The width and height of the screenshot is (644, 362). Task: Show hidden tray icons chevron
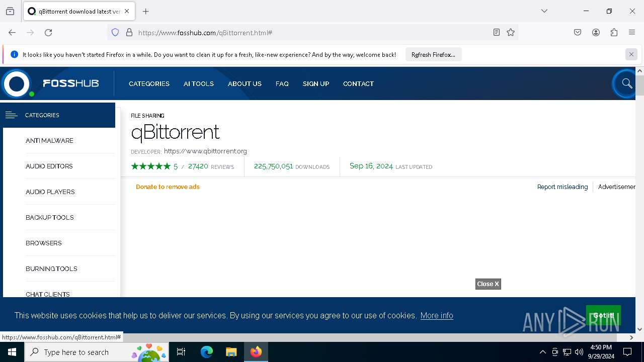coord(542,352)
